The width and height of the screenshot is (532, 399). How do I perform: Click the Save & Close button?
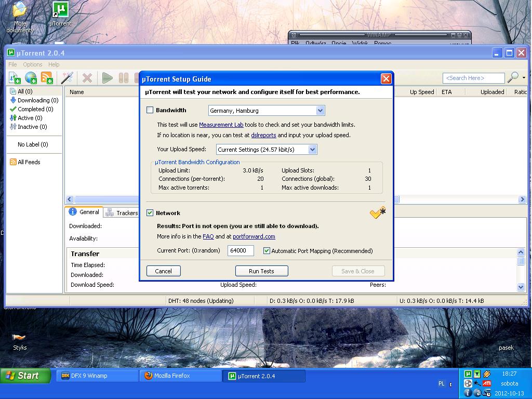point(358,271)
